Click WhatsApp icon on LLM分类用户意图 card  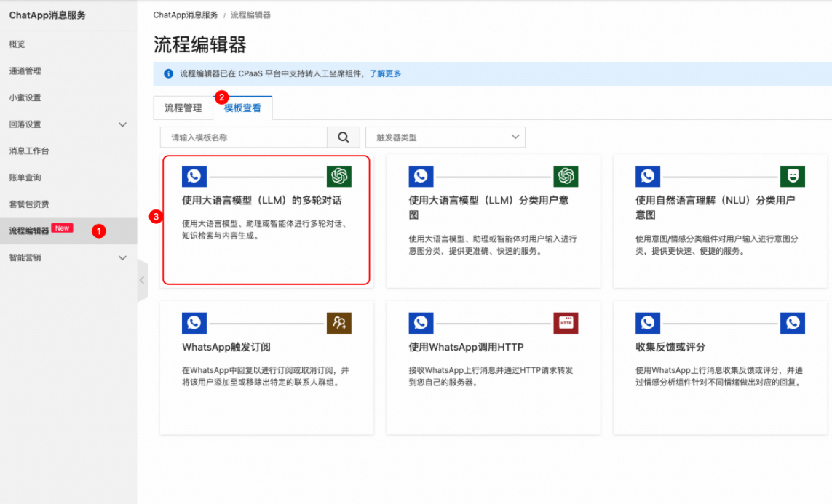pos(421,176)
